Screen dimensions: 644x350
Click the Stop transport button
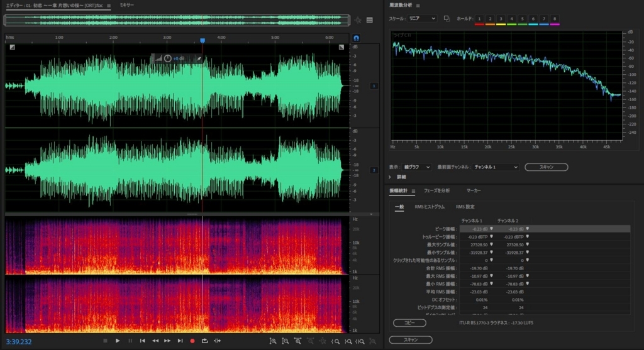(105, 341)
